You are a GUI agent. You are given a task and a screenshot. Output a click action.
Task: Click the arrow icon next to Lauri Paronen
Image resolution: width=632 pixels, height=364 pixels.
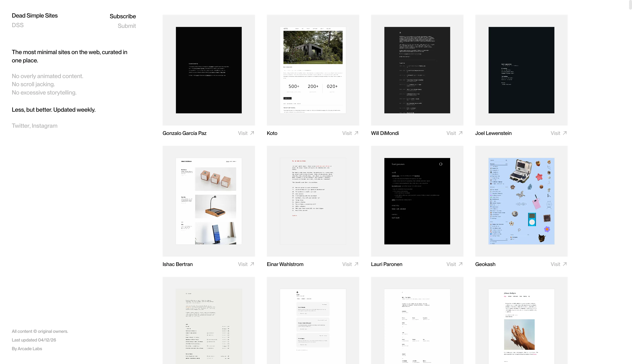tap(460, 264)
